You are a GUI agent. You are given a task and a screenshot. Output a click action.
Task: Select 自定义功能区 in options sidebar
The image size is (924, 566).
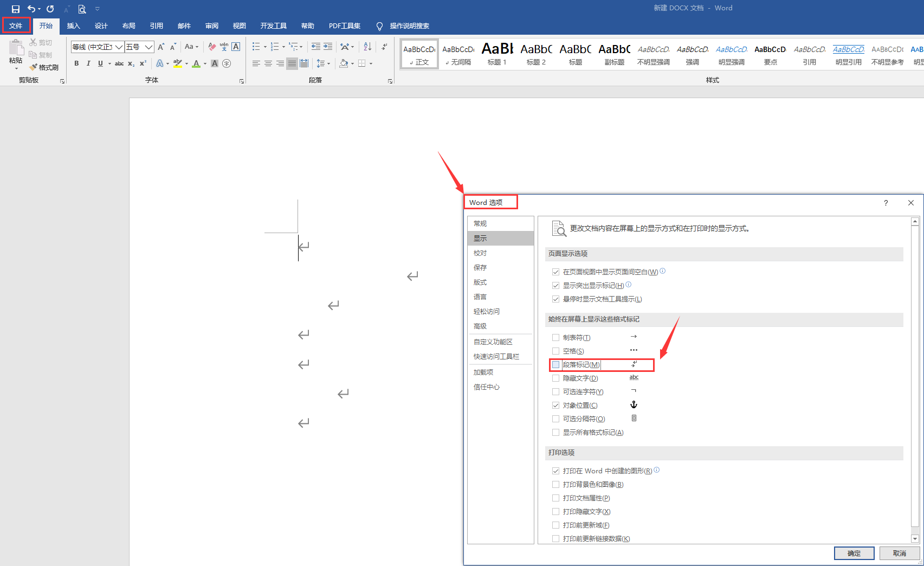pos(500,342)
